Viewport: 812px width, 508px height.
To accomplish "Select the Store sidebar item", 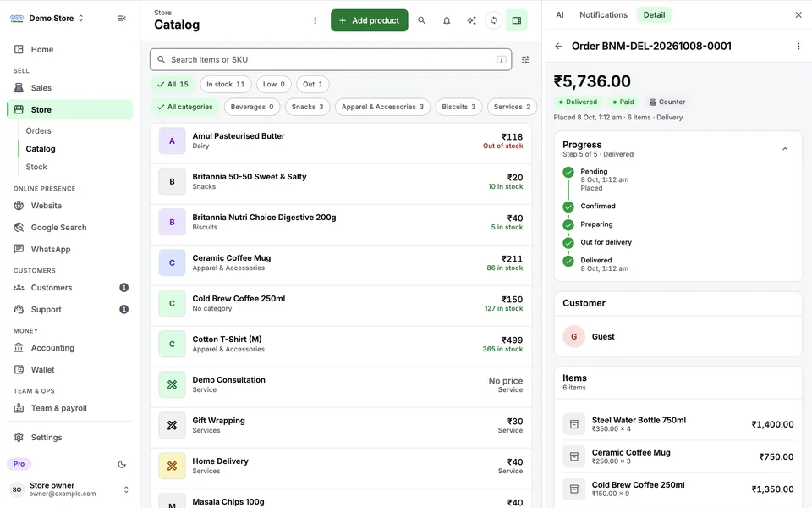I will tap(70, 109).
